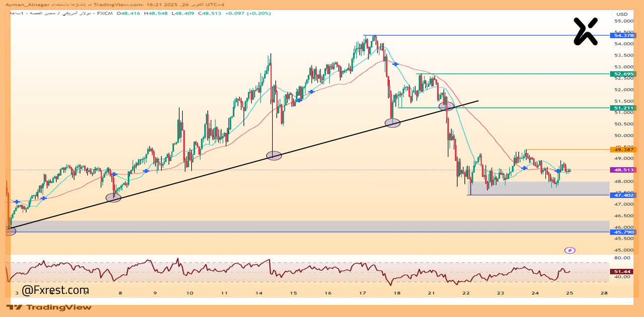Image resolution: width=644 pixels, height=317 pixels.
Task: Click the date label 21 on the time axis
Action: tap(431, 293)
